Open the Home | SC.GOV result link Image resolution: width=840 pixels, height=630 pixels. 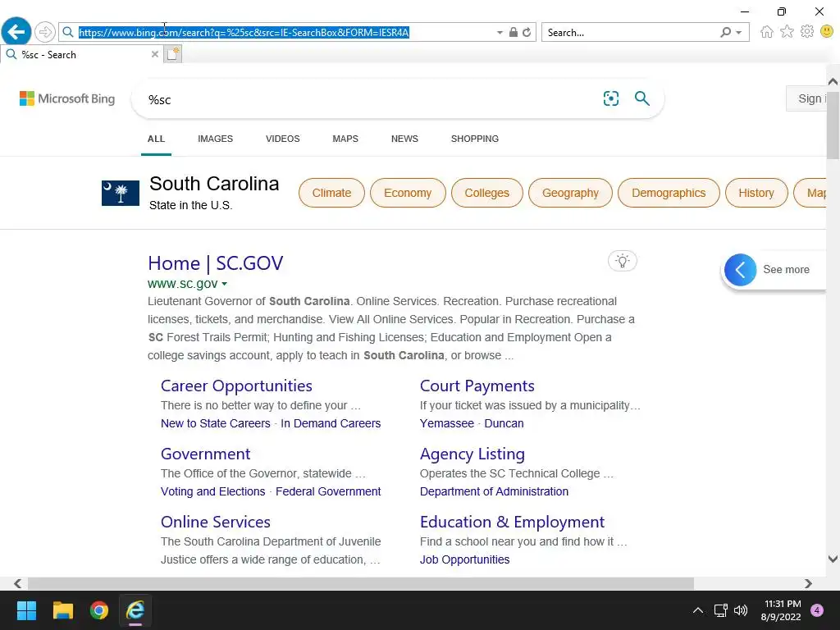point(216,263)
